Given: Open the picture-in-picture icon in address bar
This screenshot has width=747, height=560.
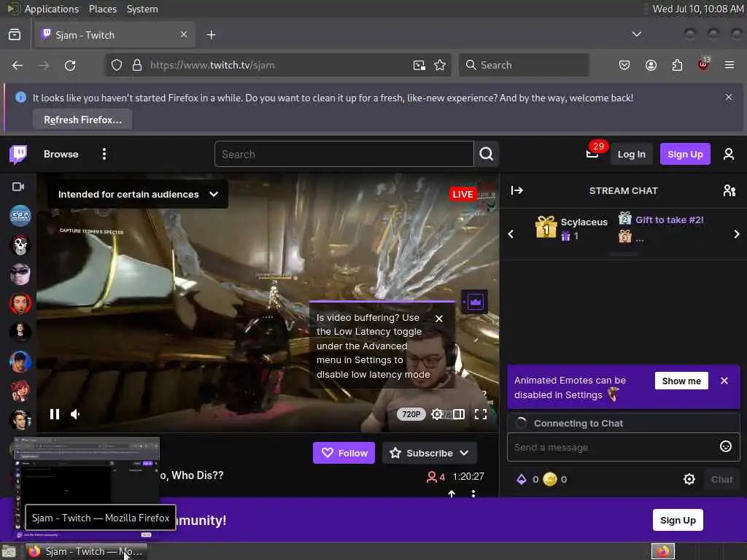Looking at the screenshot, I should [x=419, y=65].
